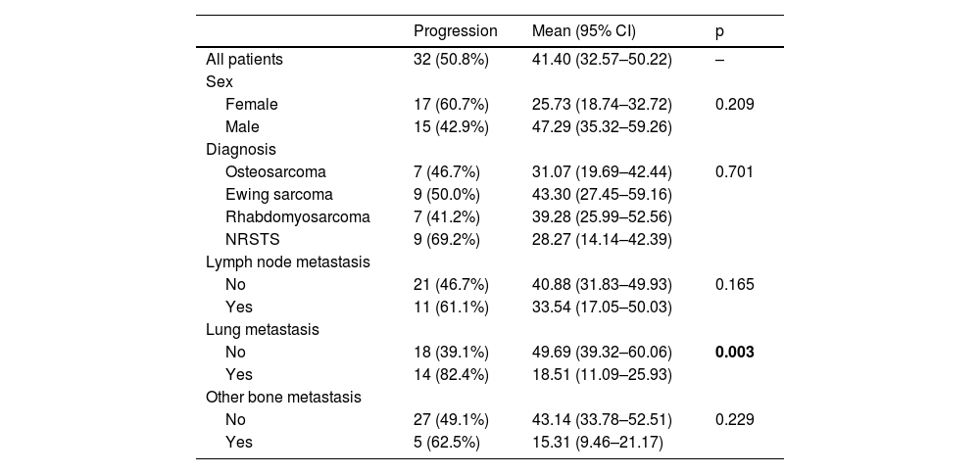Screen dimensions: 980x474
Task: Click the Mean (95% CI) column header
Action: coord(583,30)
